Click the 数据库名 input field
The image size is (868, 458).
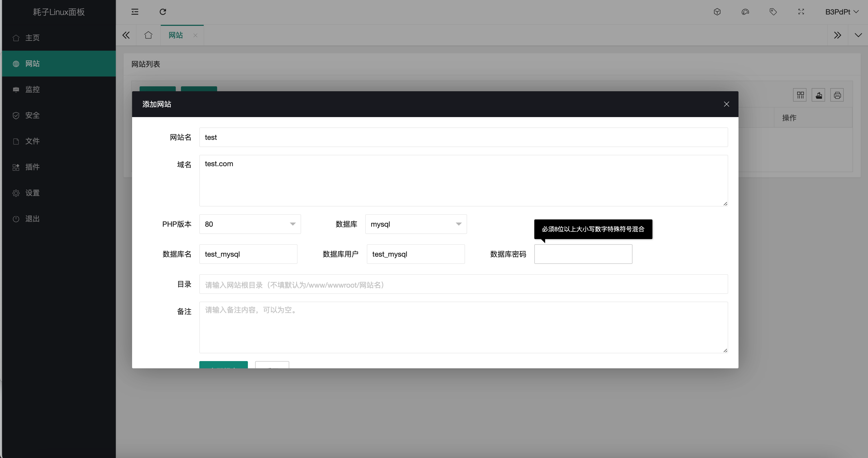point(248,254)
